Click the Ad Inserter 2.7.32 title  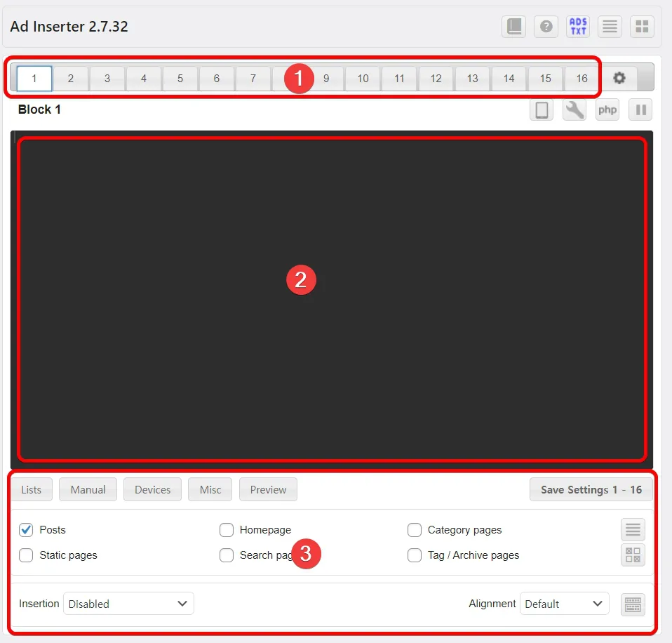pyautogui.click(x=69, y=27)
